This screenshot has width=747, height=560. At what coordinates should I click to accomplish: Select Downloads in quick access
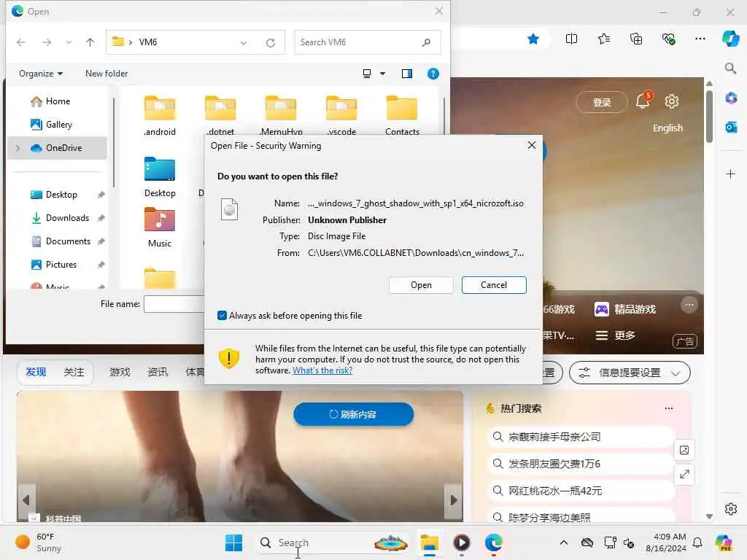[66, 217]
